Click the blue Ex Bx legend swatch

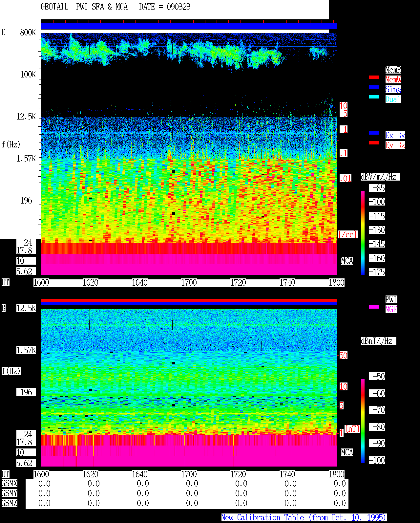coord(374,133)
